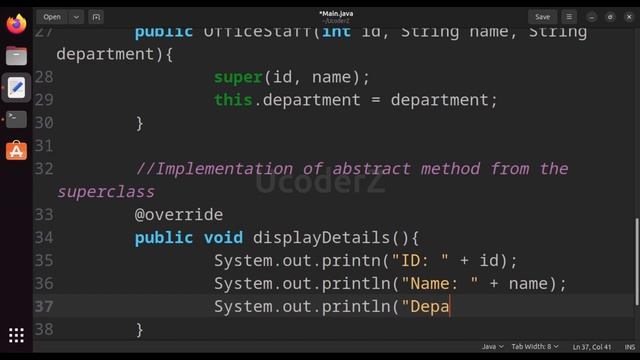The width and height of the screenshot is (640, 360).
Task: Click this.department assignment on line 29
Action: pyautogui.click(x=356, y=100)
